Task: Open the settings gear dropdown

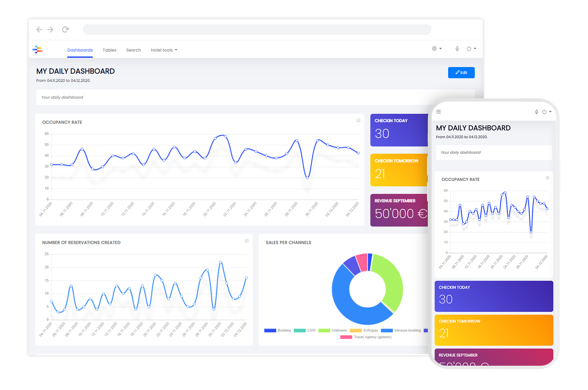Action: (x=436, y=49)
